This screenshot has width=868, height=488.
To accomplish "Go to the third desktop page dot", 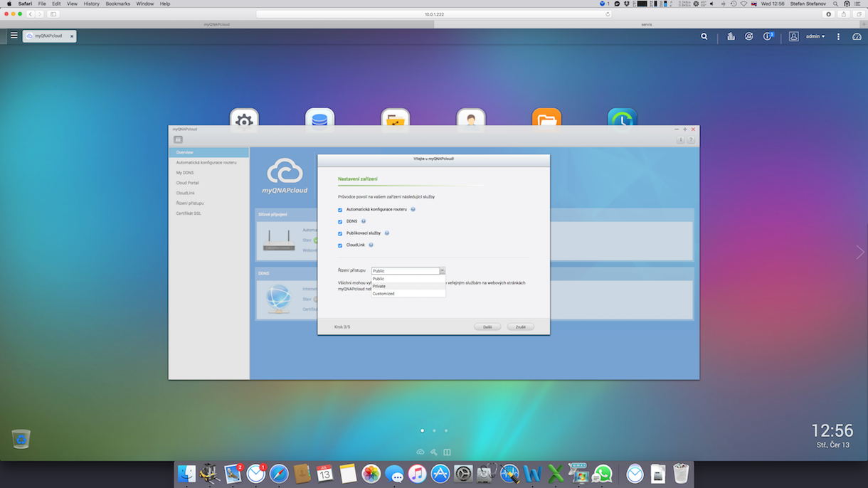I will [x=446, y=430].
